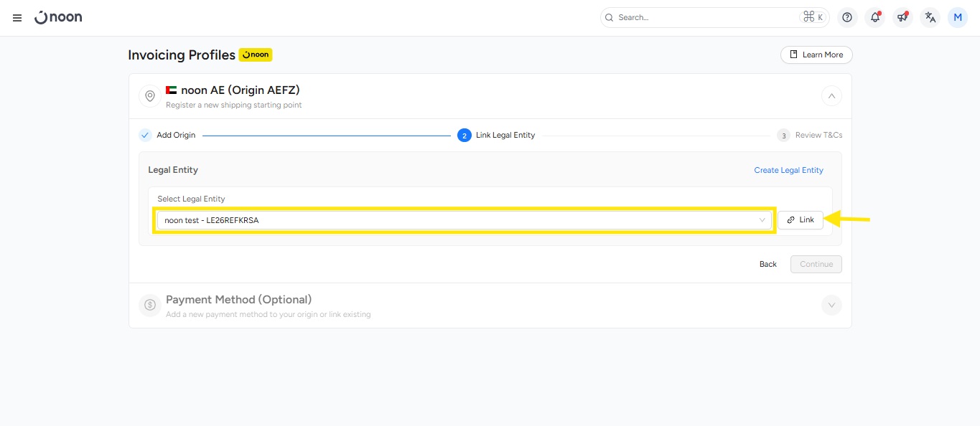Open the Learn More guide
The image size is (980, 426).
click(816, 55)
